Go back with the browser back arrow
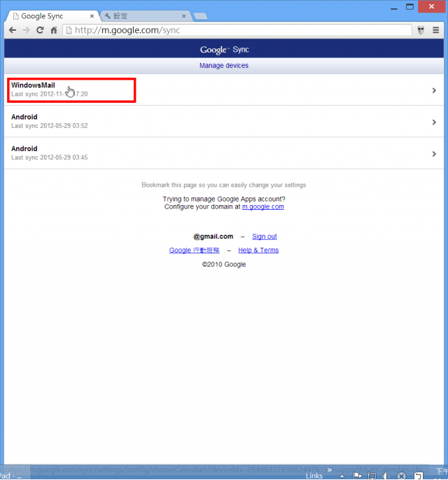This screenshot has height=480, width=448. click(x=13, y=30)
